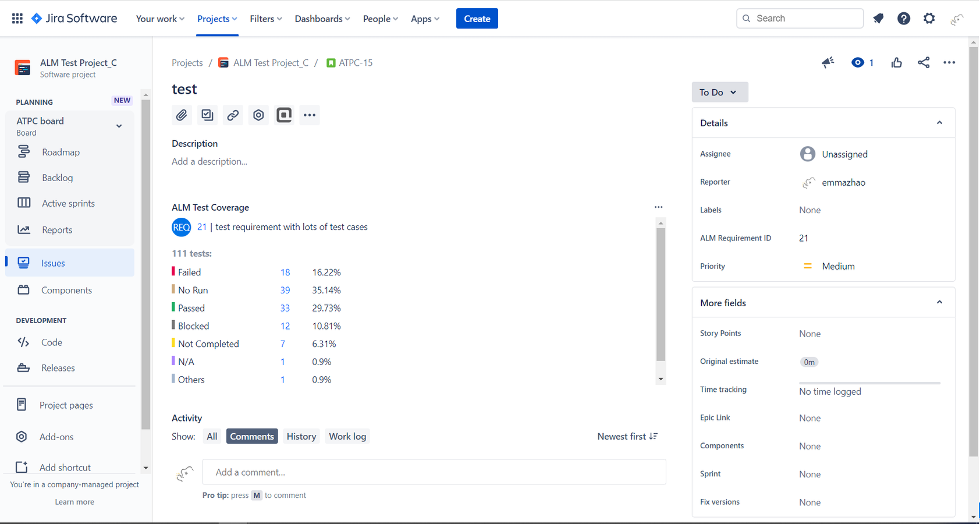Click the square app icon in issue toolbar

tap(284, 115)
